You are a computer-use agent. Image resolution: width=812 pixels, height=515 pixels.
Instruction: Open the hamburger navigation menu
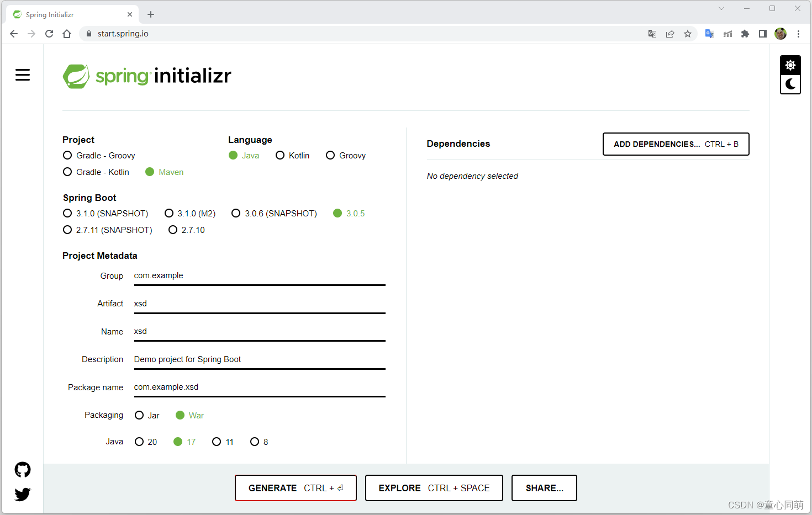click(x=23, y=75)
